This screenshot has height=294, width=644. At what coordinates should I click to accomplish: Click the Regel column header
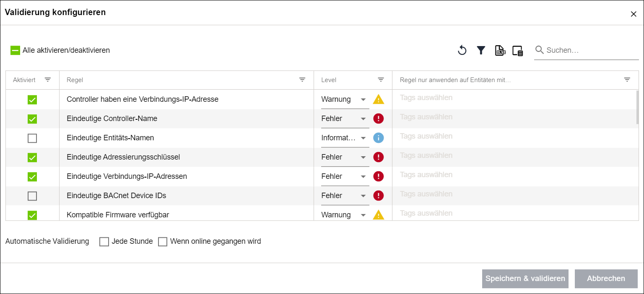187,80
